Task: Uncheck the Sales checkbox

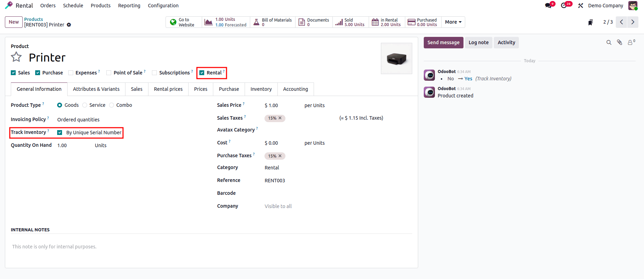Action: coord(13,73)
